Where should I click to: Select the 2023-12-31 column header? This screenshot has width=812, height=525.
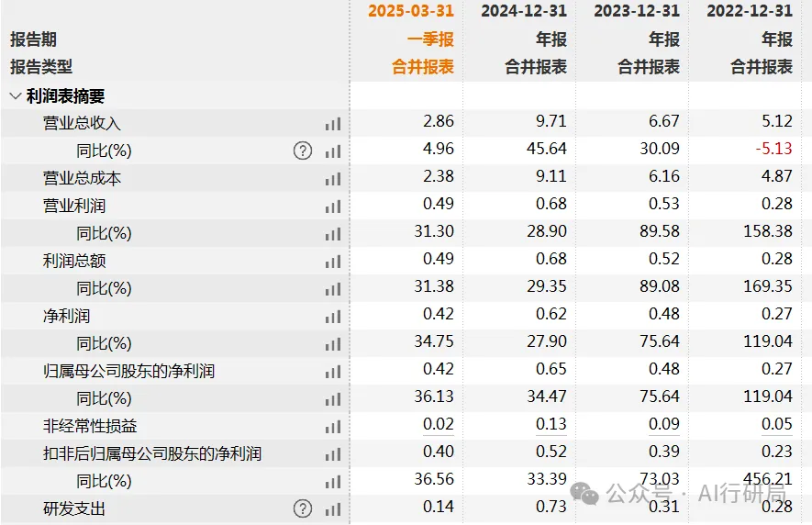click(637, 11)
